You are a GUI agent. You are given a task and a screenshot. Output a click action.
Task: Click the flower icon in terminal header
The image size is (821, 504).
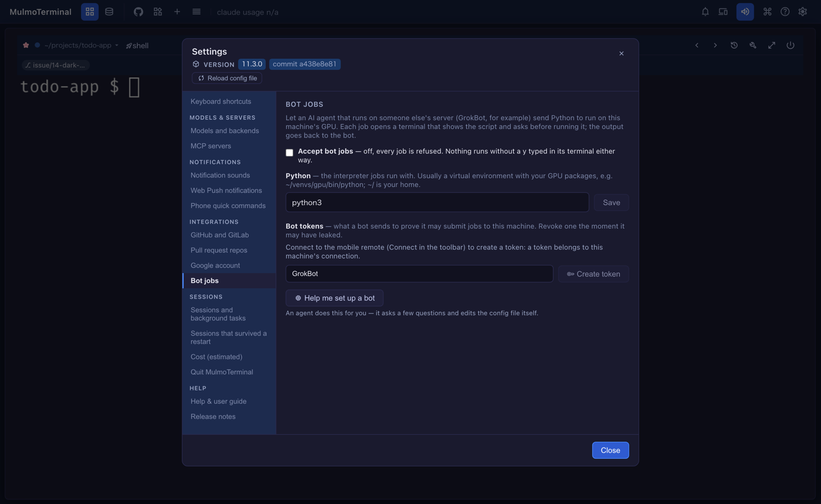(26, 45)
